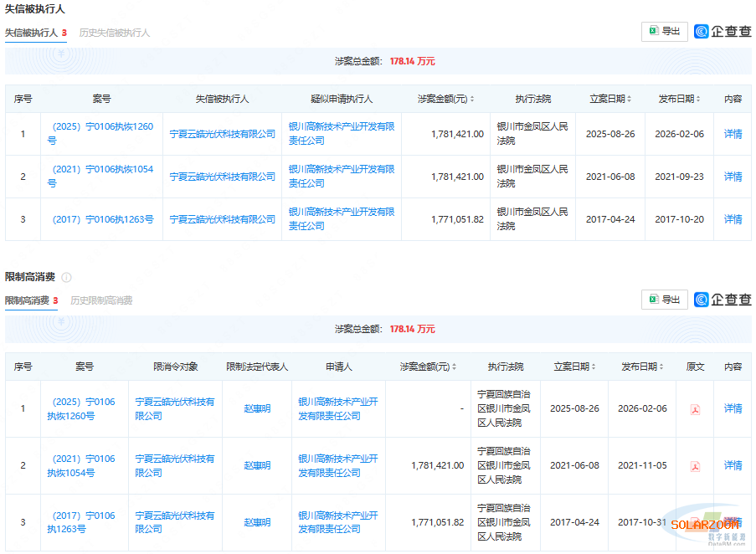
Task: Click info icon beside 限制高消费 heading
Action: (66, 277)
